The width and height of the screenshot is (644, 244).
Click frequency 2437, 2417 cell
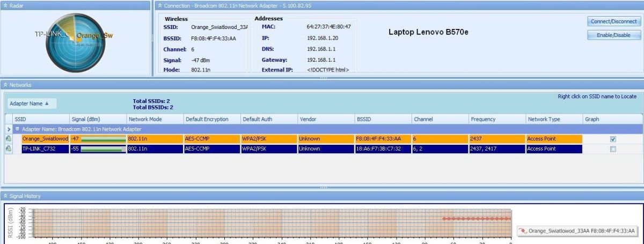[497, 149]
